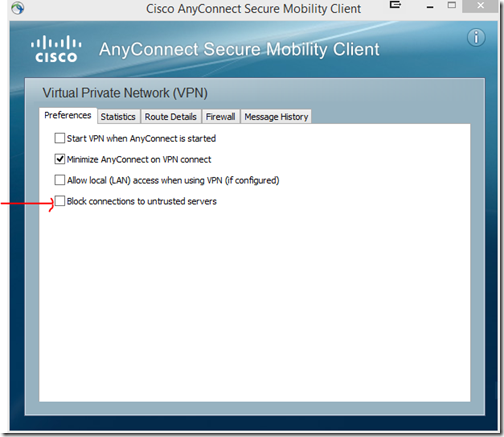
Task: Enable Start VPN when AnyConnect is started
Action: (x=60, y=138)
